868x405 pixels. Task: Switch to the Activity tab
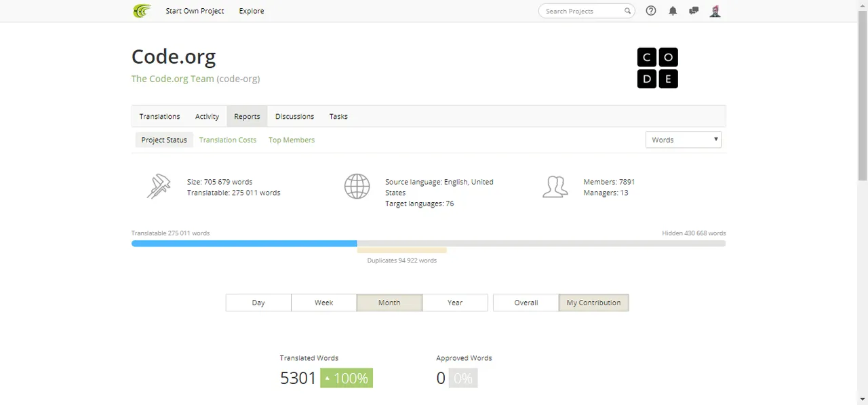(207, 117)
